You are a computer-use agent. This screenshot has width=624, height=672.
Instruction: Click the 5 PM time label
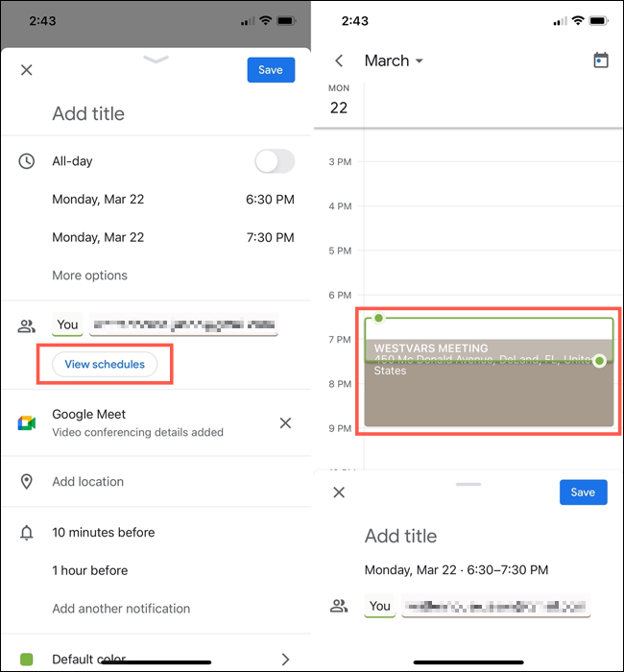coord(340,251)
